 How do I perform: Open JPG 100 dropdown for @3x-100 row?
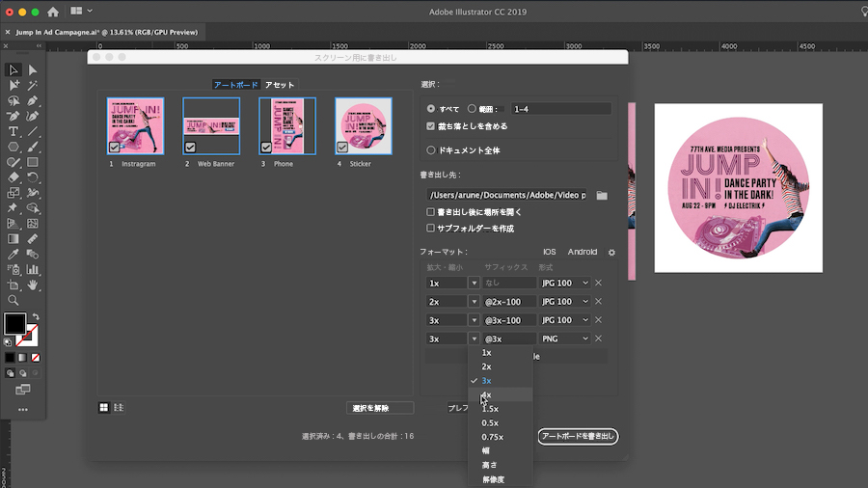pyautogui.click(x=564, y=320)
